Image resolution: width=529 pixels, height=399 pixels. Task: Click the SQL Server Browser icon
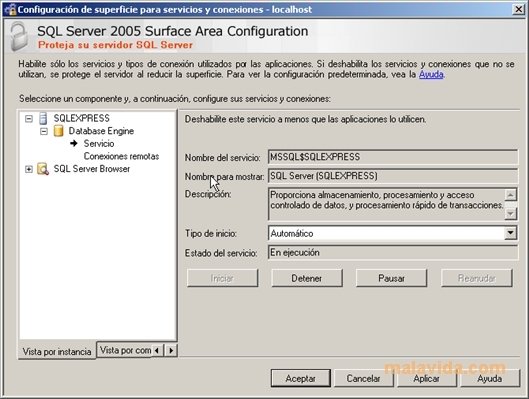43,169
